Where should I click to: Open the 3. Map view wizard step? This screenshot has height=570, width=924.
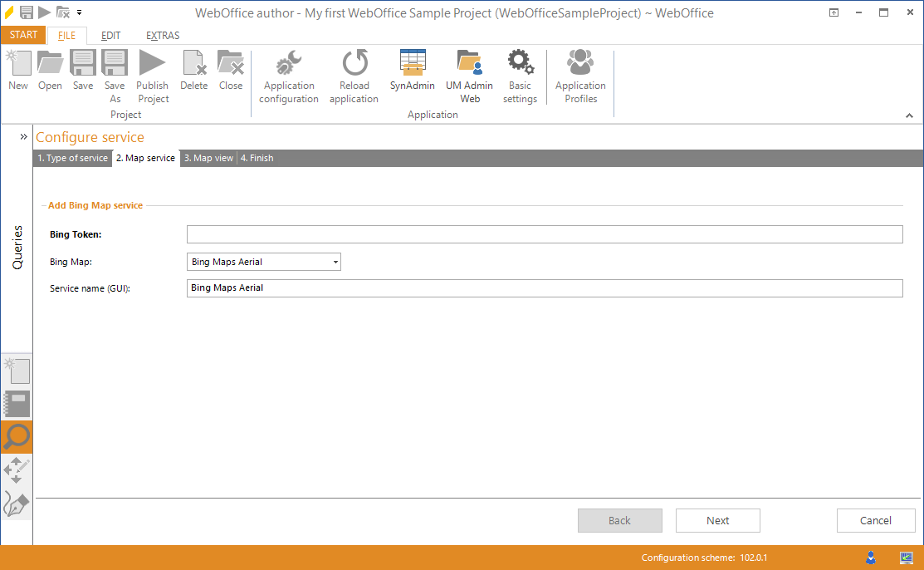(x=208, y=158)
